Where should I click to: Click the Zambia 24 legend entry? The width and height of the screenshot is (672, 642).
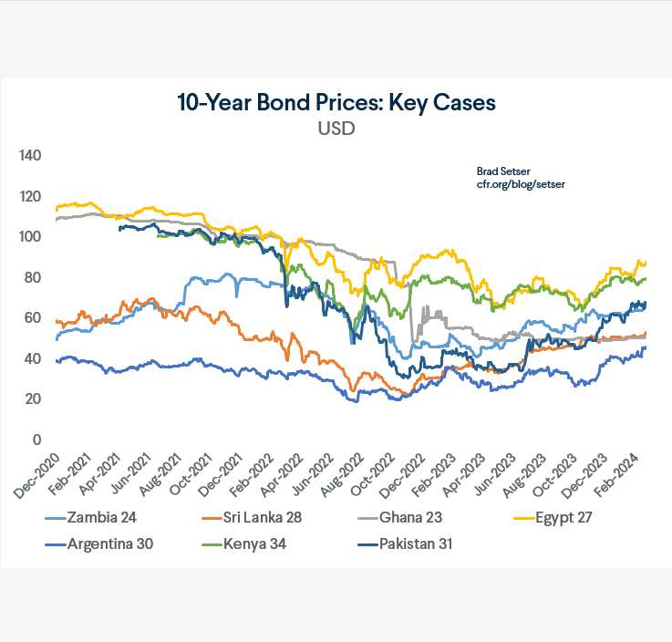point(104,517)
